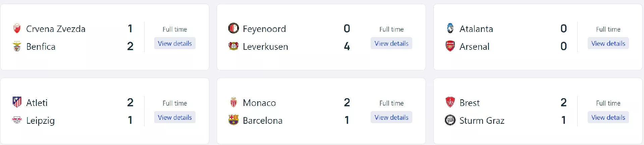Click the Monaco club crest
644x145 pixels.
(x=233, y=102)
